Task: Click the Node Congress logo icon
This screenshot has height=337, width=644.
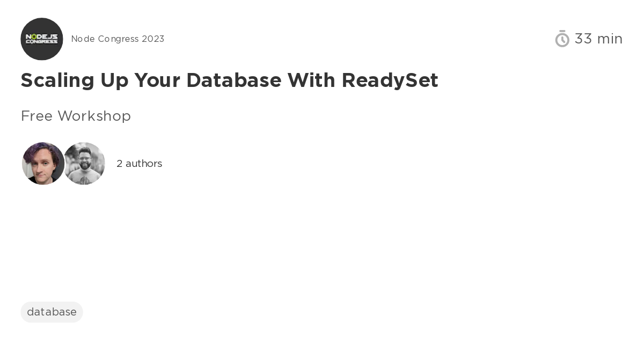Action: [41, 39]
